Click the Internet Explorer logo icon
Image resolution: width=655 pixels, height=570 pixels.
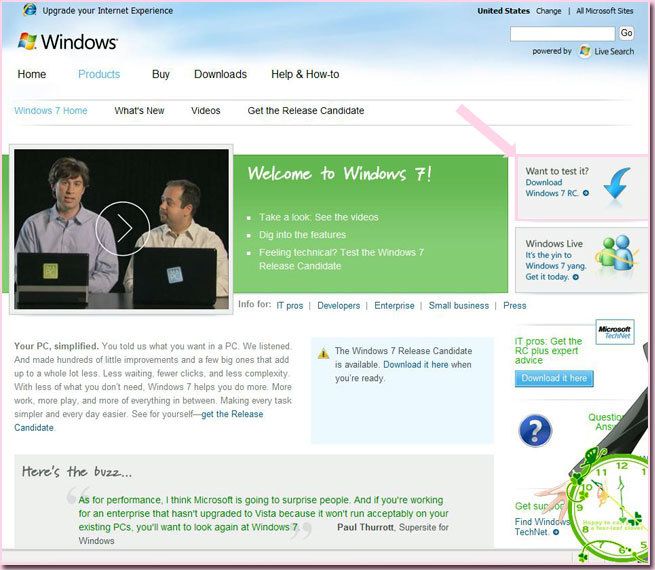[29, 10]
